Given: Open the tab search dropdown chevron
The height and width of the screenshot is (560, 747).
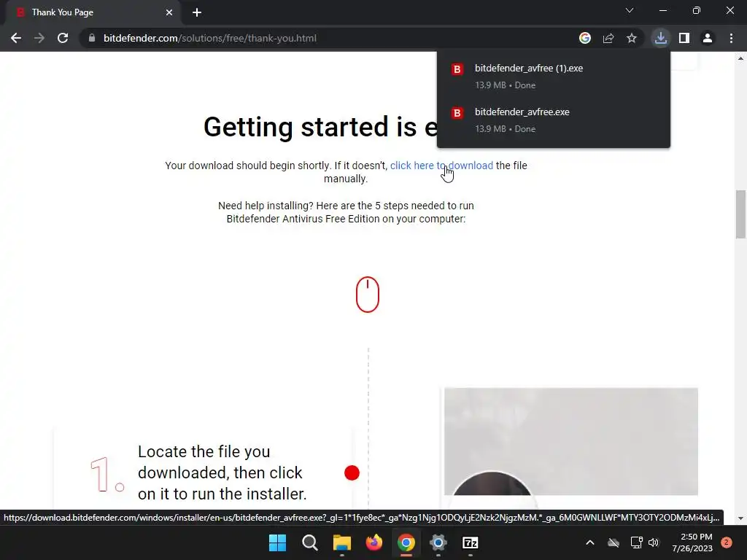Looking at the screenshot, I should coord(630,10).
